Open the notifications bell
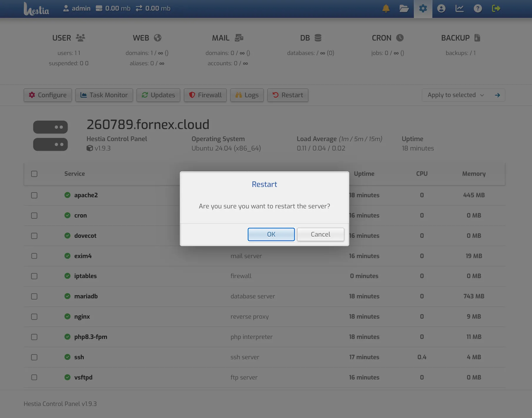Viewport: 532px width, 418px height. (x=386, y=9)
